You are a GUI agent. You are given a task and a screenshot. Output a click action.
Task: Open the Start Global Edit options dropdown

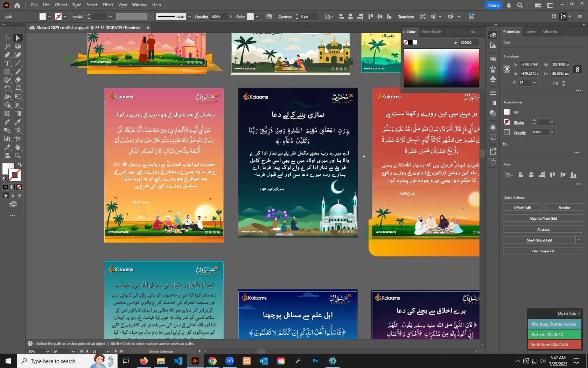(579, 240)
